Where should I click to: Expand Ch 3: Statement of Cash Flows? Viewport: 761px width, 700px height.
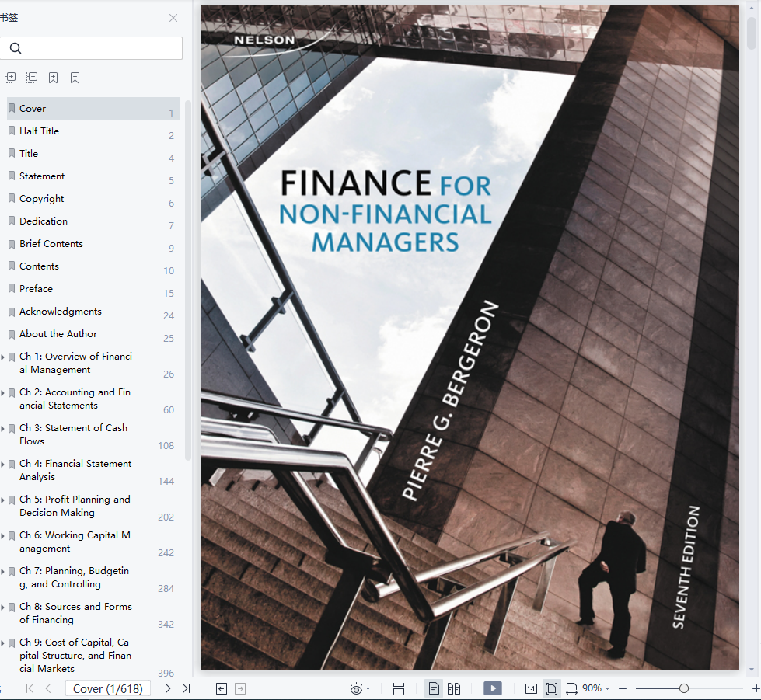[x=3, y=429]
